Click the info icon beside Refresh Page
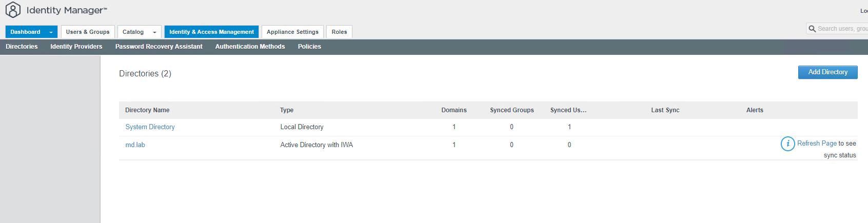Screen dimensions: 868x223 [x=787, y=144]
